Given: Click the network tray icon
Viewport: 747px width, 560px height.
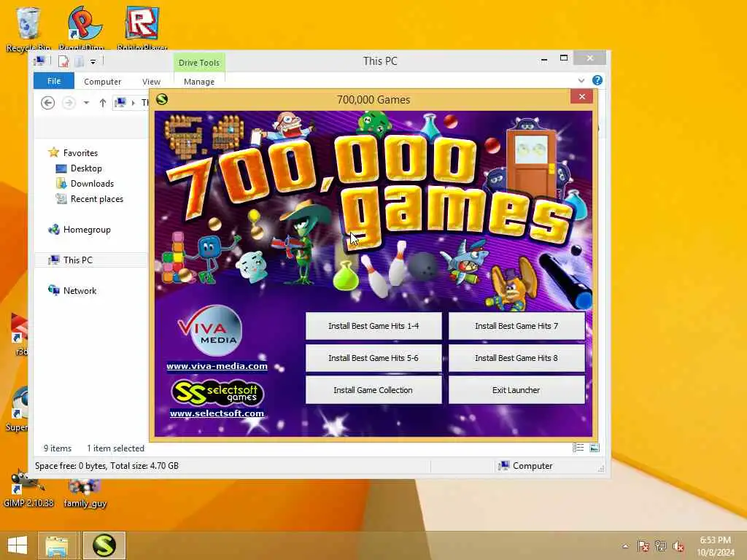Looking at the screenshot, I should point(660,546).
